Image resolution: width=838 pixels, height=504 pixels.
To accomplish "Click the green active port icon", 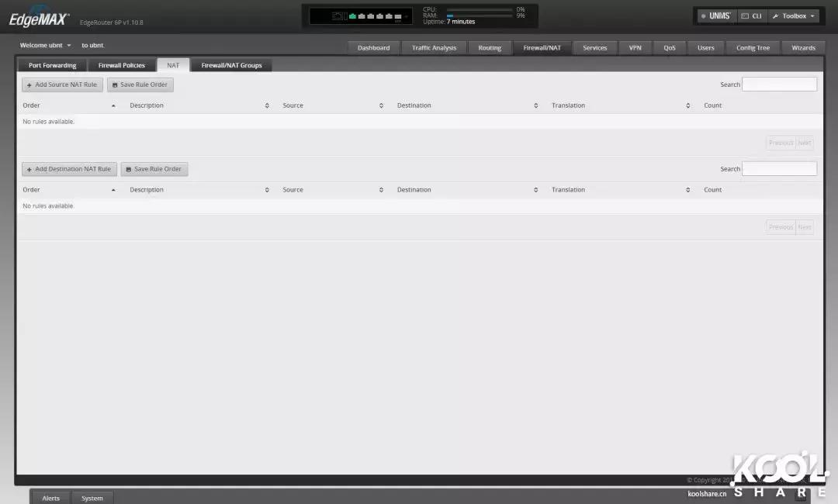I will click(x=352, y=16).
